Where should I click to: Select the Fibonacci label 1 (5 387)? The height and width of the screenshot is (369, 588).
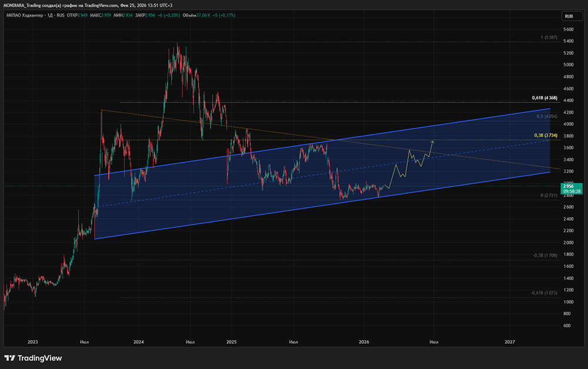[549, 38]
